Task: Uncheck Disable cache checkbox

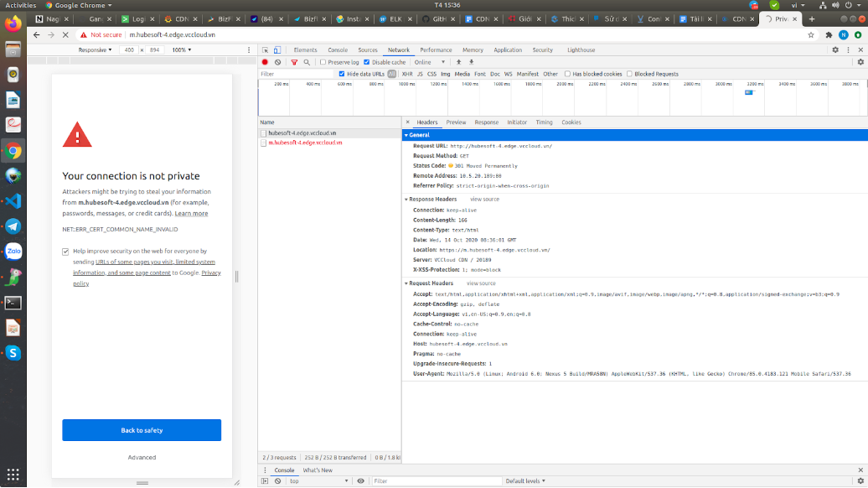Action: point(366,62)
